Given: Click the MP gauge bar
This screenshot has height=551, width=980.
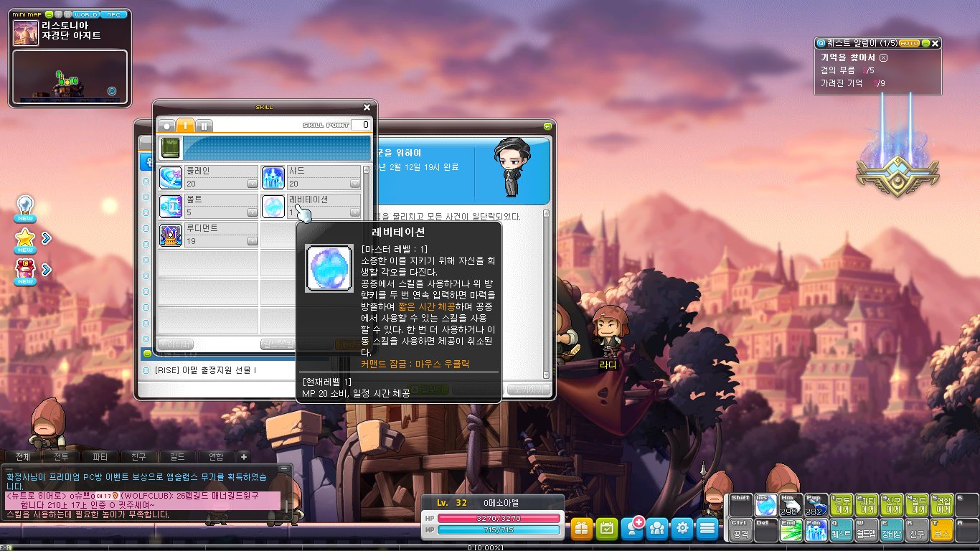Looking at the screenshot, I should (499, 530).
